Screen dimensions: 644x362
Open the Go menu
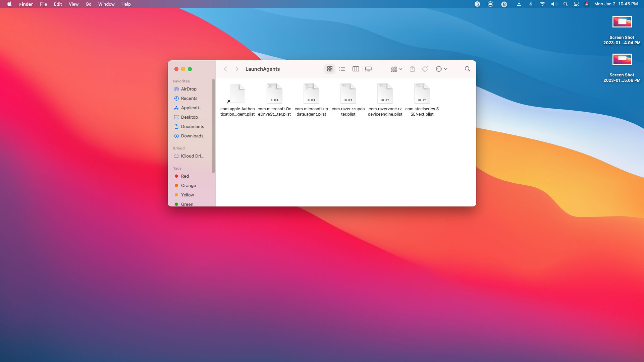(89, 4)
